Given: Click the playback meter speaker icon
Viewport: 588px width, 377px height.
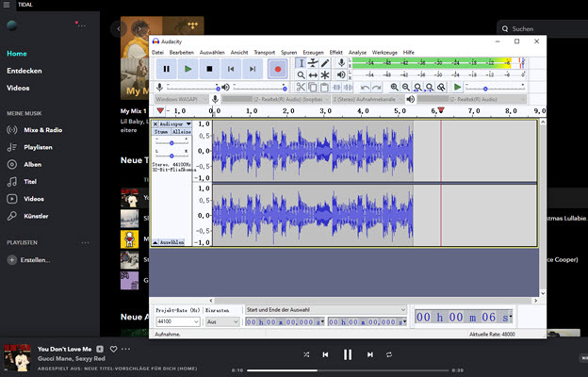Looking at the screenshot, I should (x=341, y=74).
